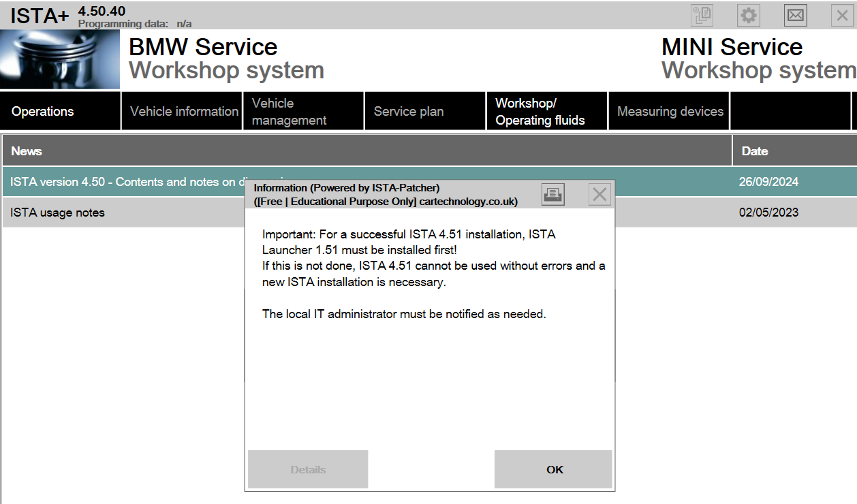Sort by the Date column header
The width and height of the screenshot is (857, 504).
point(795,151)
